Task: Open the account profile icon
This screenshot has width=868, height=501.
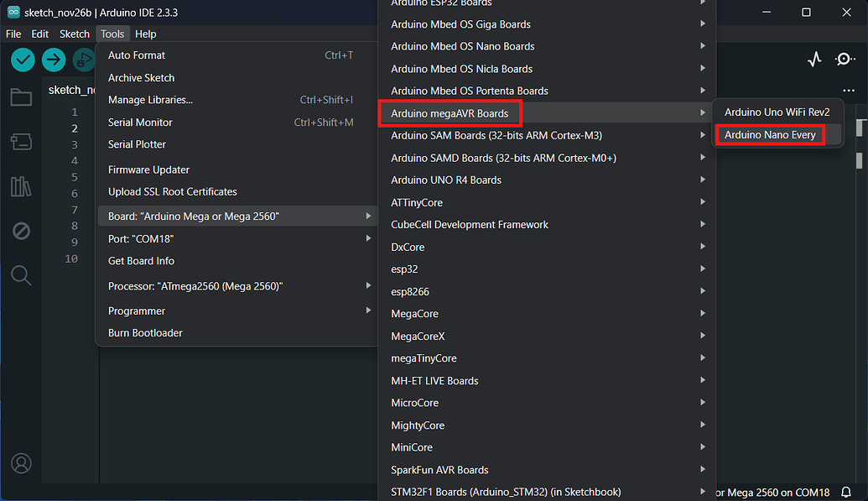Action: [x=21, y=463]
